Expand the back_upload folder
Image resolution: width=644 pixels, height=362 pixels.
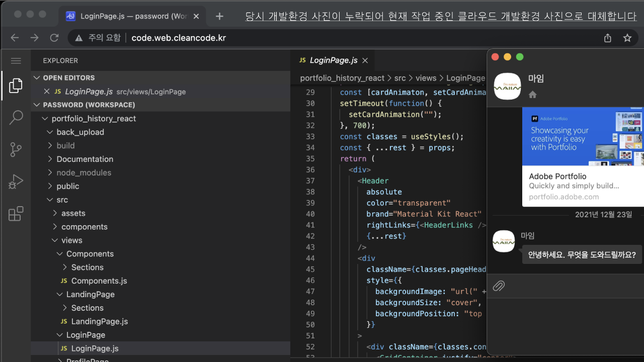80,132
